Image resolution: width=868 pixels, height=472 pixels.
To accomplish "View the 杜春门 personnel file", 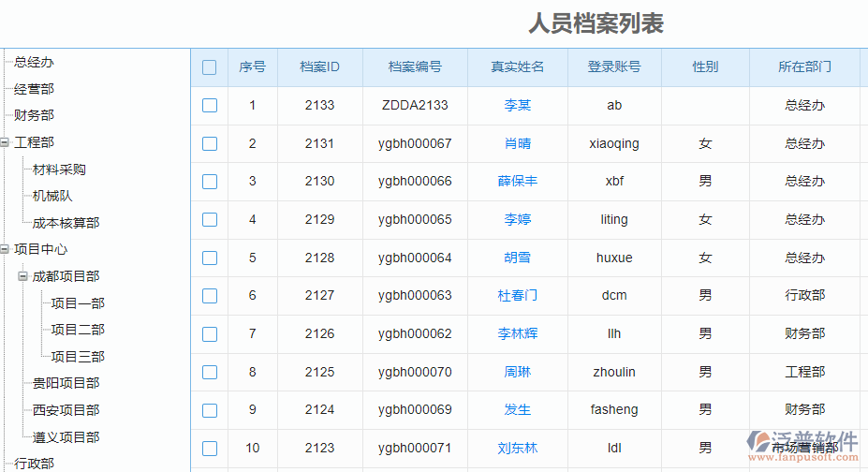I will coord(518,296).
